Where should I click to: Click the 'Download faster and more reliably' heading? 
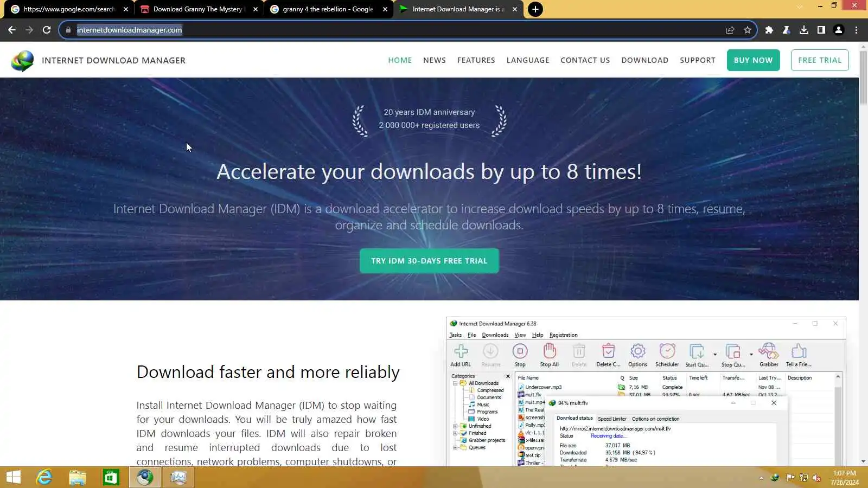click(268, 373)
